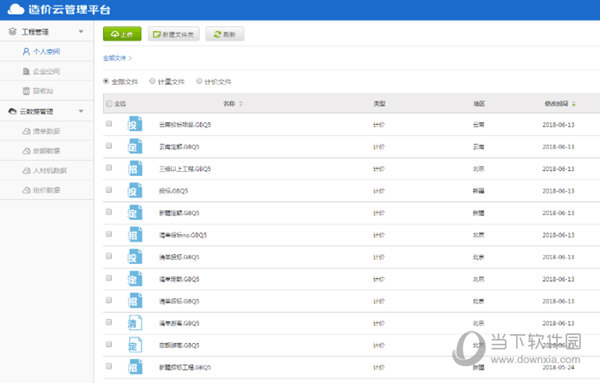Click the green 上传 upload button
The width and height of the screenshot is (600, 383).
coord(122,34)
